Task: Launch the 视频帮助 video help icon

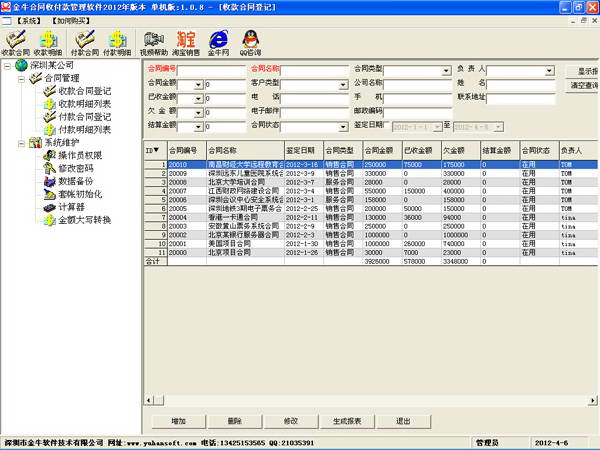Action: click(x=154, y=43)
